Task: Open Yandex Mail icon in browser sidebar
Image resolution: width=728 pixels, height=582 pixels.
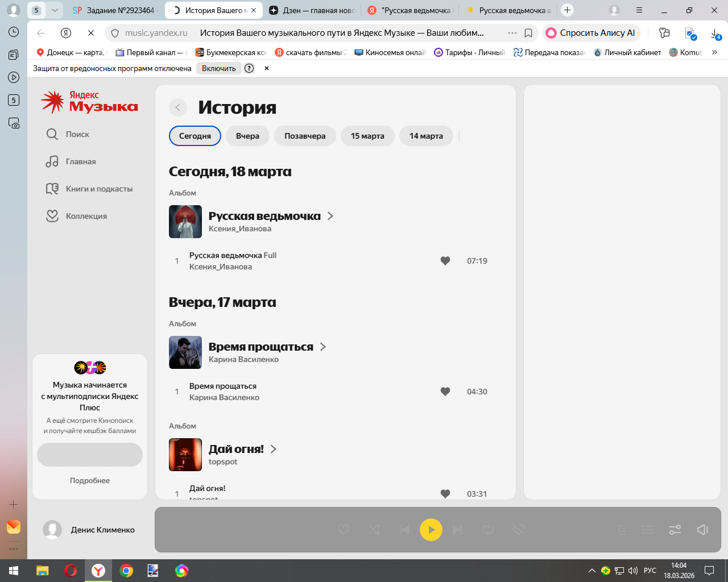Action: click(x=14, y=527)
